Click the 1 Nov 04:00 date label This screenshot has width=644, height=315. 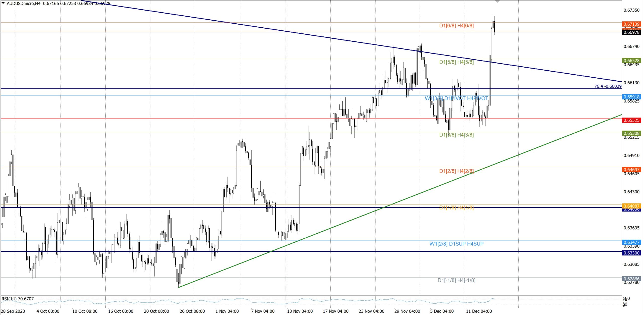(227, 311)
